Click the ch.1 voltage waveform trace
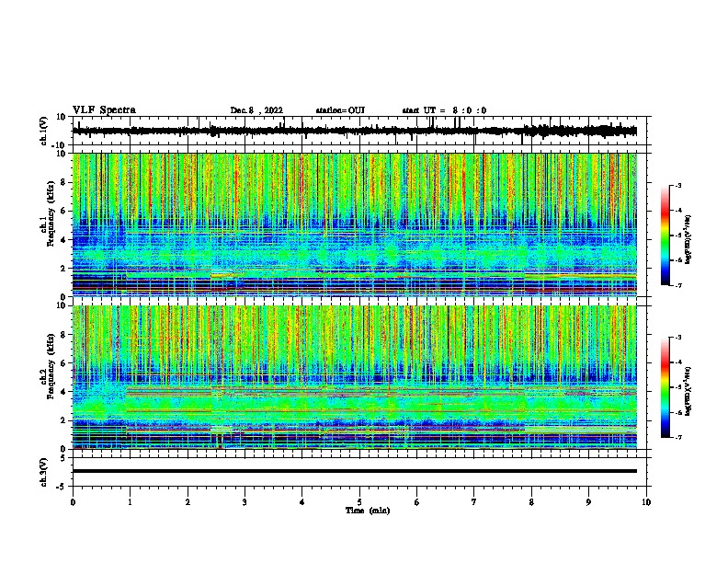 pyautogui.click(x=354, y=131)
